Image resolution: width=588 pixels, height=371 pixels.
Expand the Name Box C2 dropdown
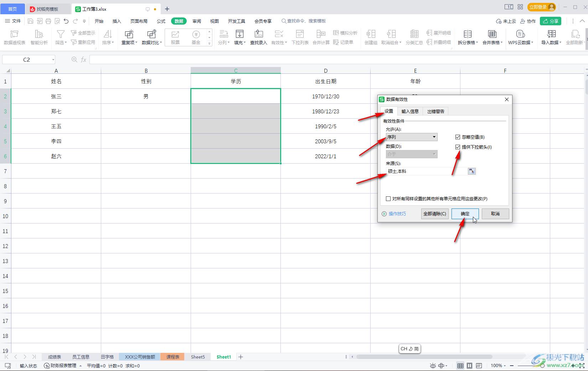[x=53, y=60]
